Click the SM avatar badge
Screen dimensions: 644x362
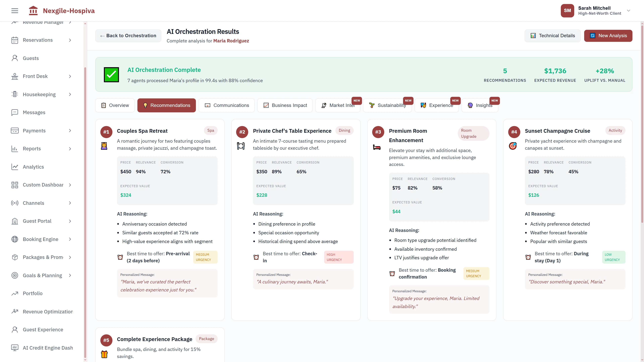click(x=567, y=11)
